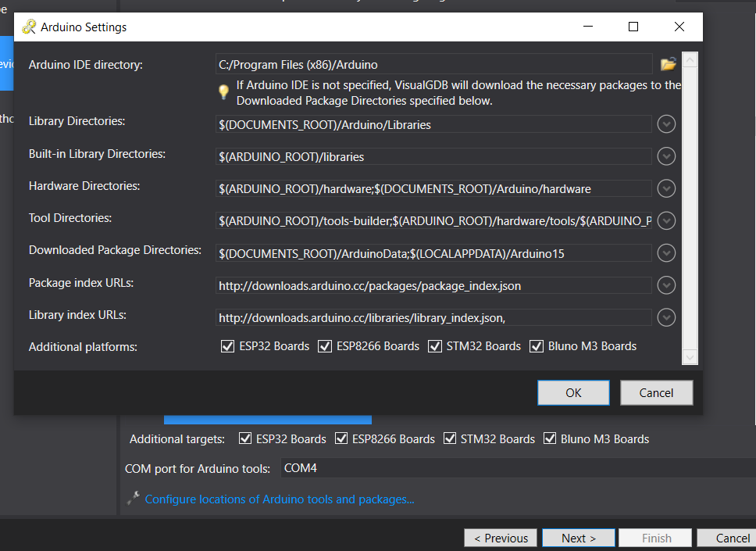Expand the Package index URLs dropdown
Viewport: 756px width, 551px height.
[x=666, y=285]
